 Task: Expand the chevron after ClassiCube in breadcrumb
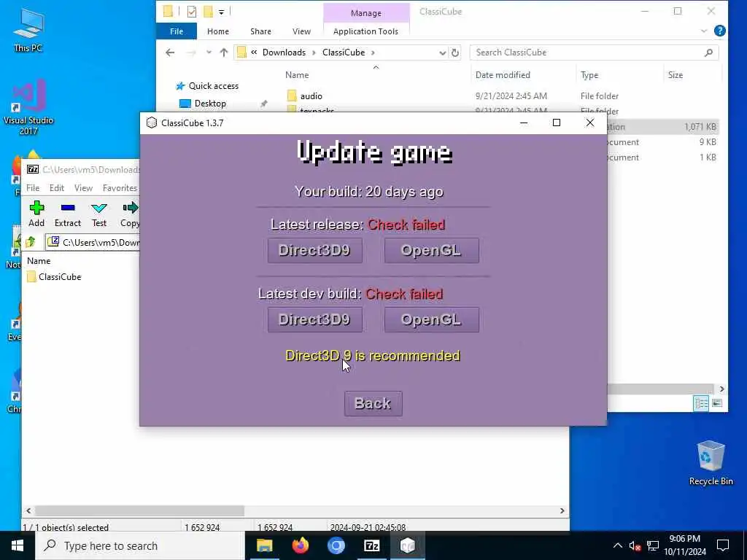coord(373,52)
